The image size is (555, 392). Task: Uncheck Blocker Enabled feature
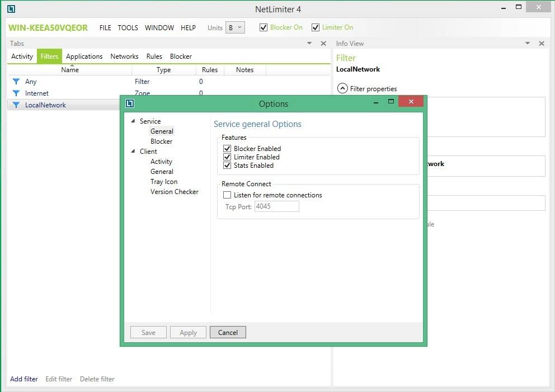click(x=227, y=149)
